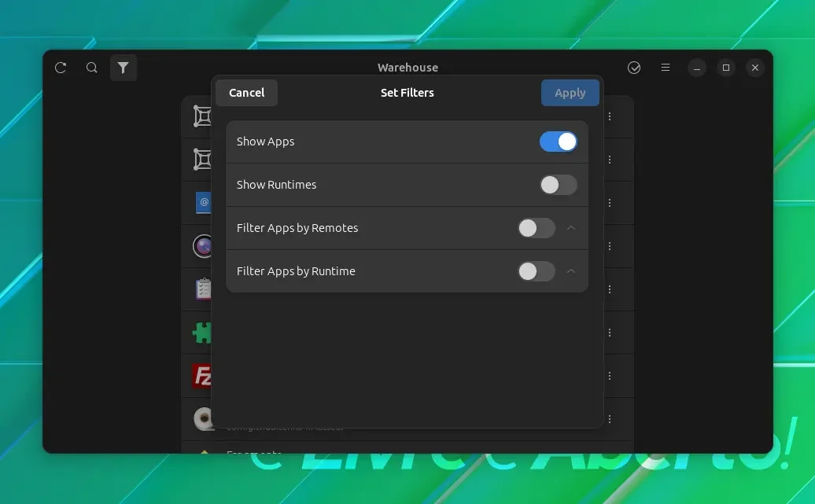The image size is (815, 504).
Task: Open three-dot menu of first list row
Action: (610, 116)
